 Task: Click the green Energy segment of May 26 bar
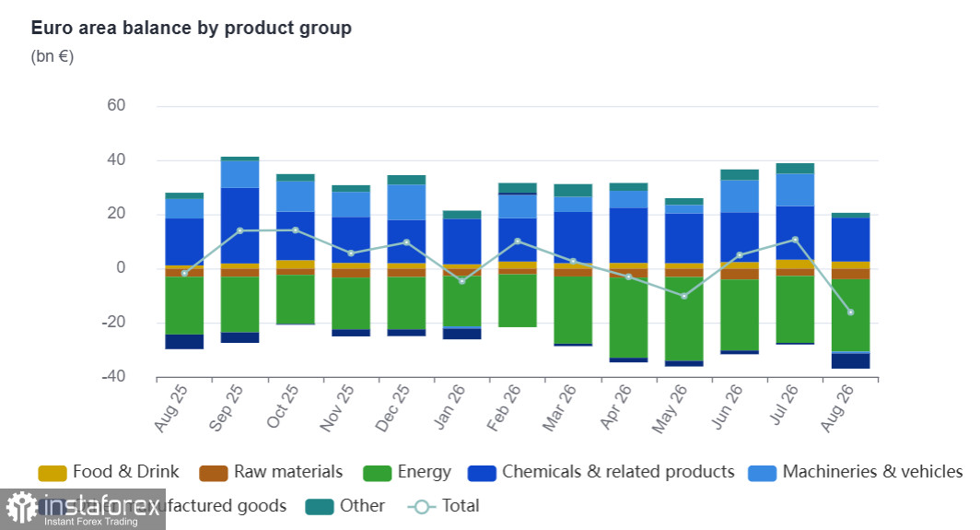tap(684, 319)
